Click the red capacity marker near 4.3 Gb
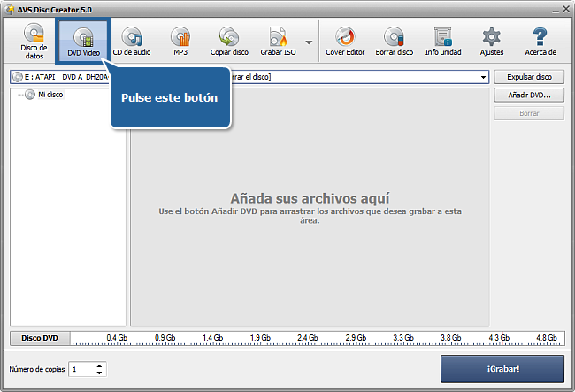Viewport: 575px width, 392px height. pos(502,337)
